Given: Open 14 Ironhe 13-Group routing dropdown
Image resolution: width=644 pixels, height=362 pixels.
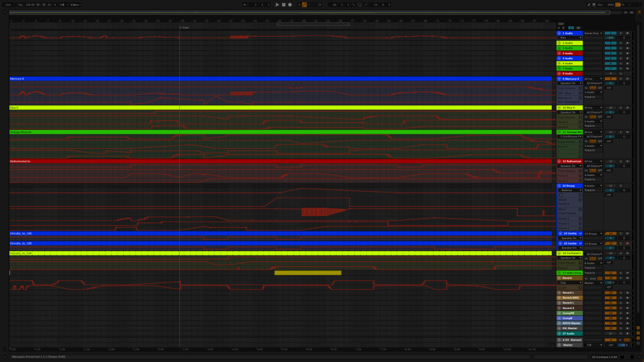Looking at the screenshot, I should click(x=593, y=233).
